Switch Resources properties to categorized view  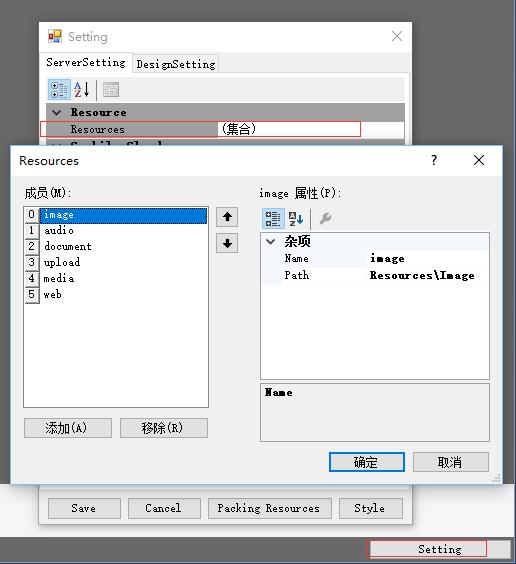[273, 218]
